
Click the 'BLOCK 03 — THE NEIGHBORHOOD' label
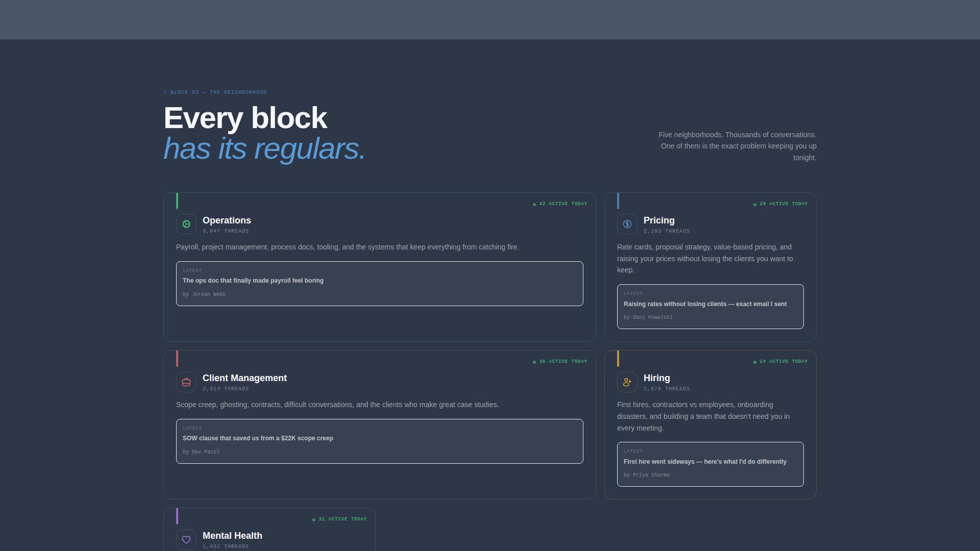(215, 92)
